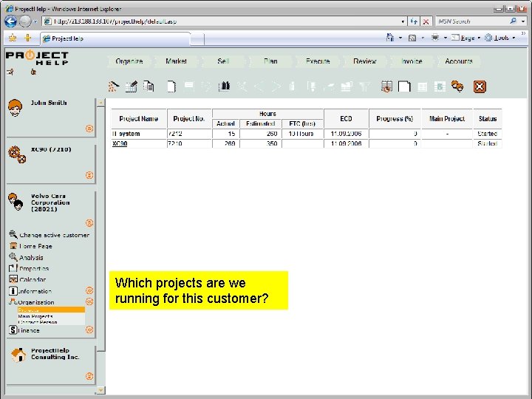Click in the browser address bar

click(224, 21)
